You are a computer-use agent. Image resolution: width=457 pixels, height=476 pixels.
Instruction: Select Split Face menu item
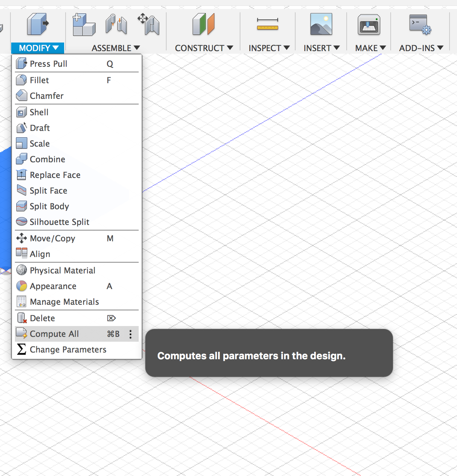(x=77, y=191)
